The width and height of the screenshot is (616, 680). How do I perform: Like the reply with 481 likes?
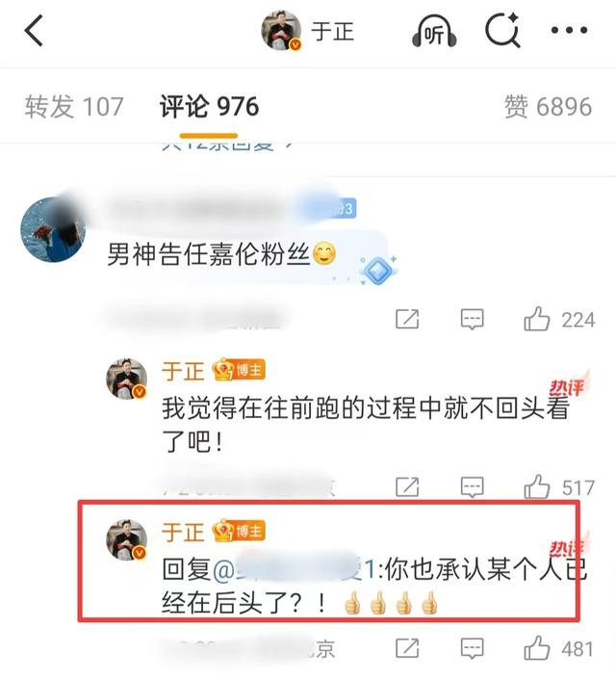[537, 647]
